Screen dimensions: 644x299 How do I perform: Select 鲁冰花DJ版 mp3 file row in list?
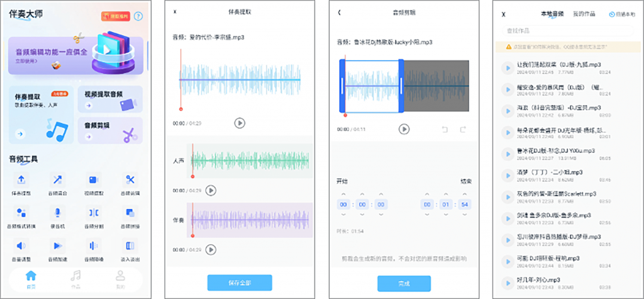pos(569,154)
